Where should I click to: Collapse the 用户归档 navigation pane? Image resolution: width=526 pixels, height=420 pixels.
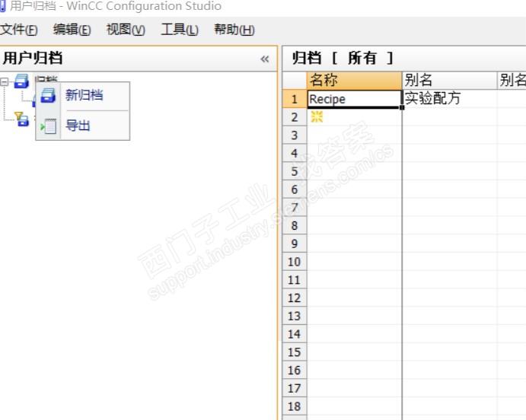(265, 59)
